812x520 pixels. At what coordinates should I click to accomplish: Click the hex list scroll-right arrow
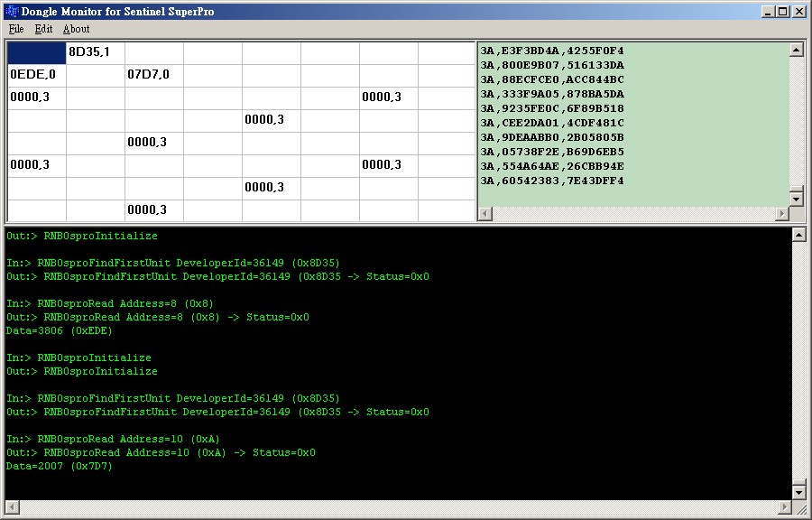click(x=782, y=213)
